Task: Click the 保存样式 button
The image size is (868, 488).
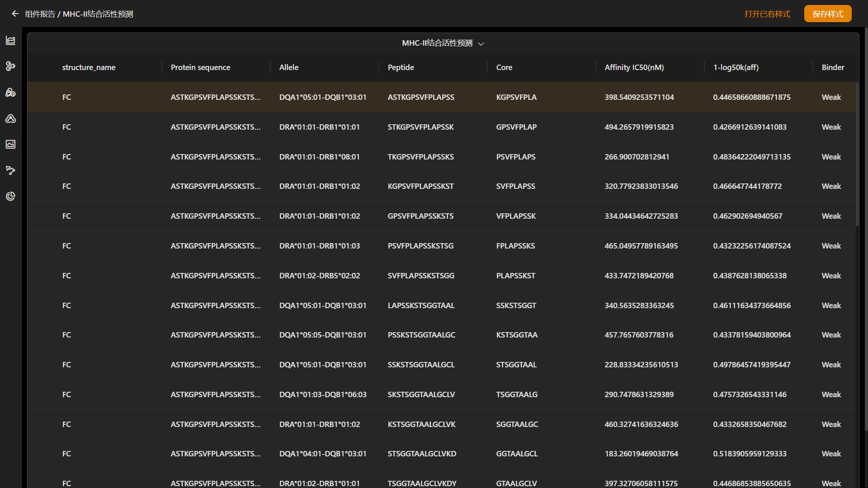Action: [x=828, y=14]
